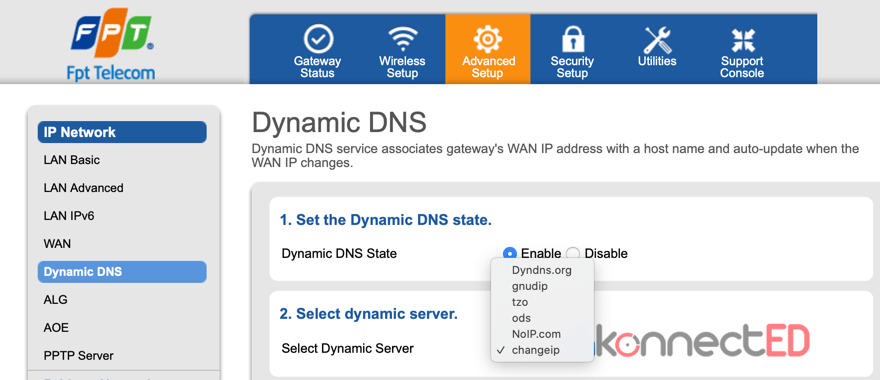Open Utilities wrench and screwdriver icon

click(657, 40)
